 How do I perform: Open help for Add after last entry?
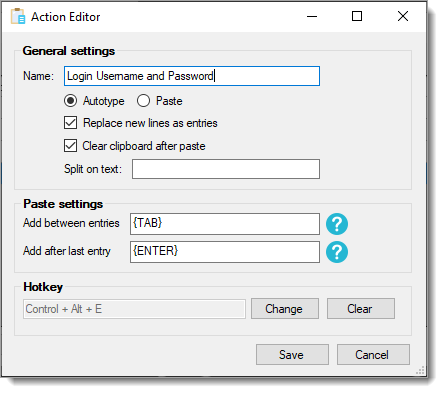pyautogui.click(x=337, y=252)
